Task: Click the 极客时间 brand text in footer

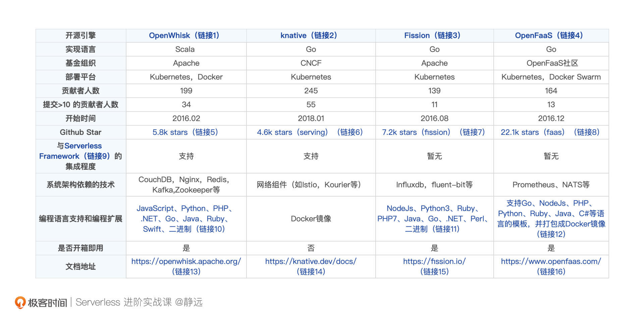Action: click(47, 303)
